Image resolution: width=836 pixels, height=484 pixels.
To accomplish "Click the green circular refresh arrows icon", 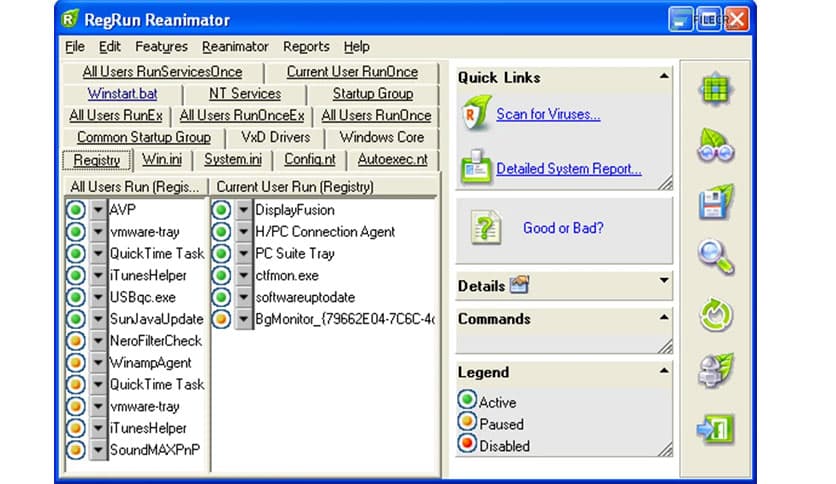I will point(716,314).
